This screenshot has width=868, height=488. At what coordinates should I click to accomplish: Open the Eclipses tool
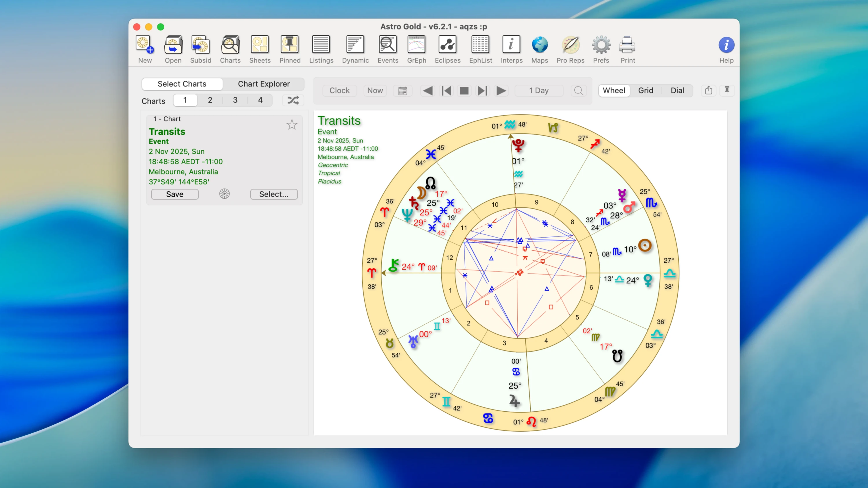click(447, 49)
